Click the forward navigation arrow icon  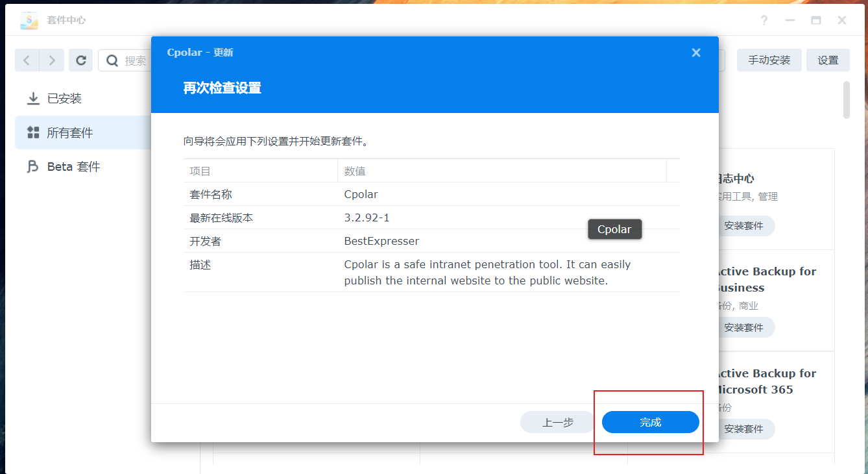(52, 60)
